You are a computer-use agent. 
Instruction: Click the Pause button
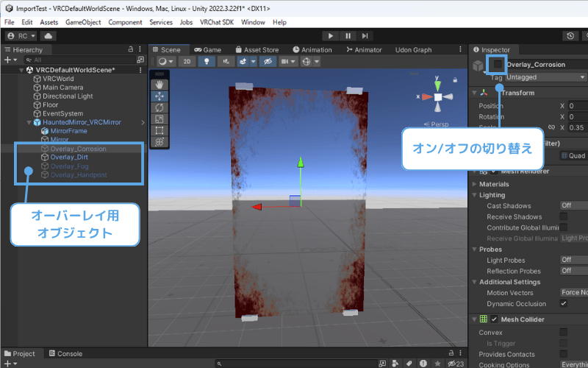click(348, 36)
